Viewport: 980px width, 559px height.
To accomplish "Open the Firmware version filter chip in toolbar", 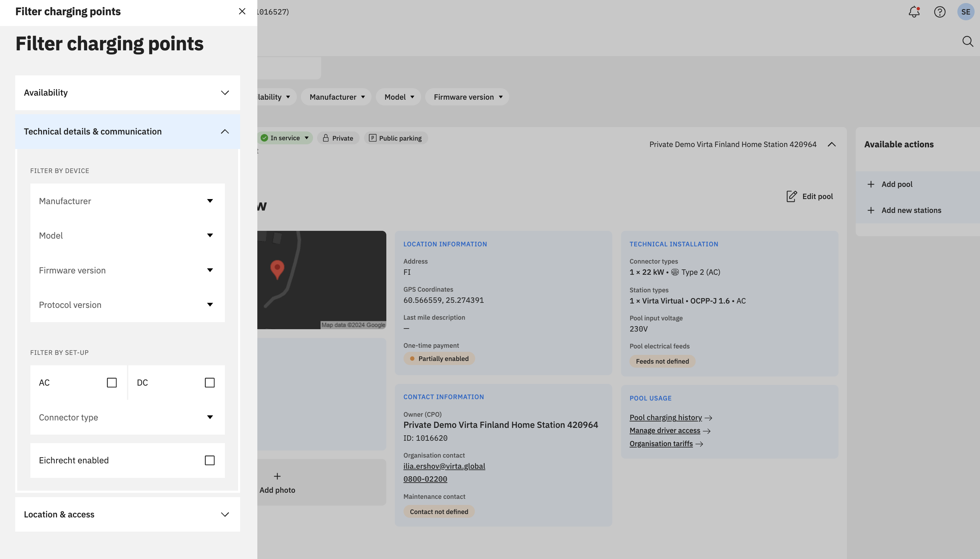I will (467, 97).
